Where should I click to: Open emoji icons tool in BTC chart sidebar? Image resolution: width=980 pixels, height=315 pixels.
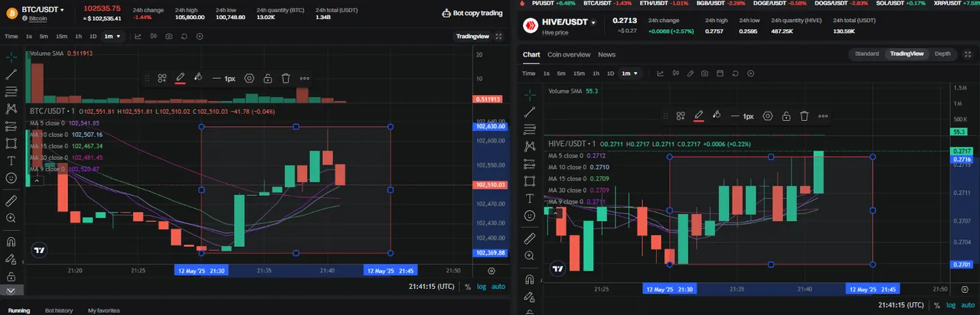[11, 177]
